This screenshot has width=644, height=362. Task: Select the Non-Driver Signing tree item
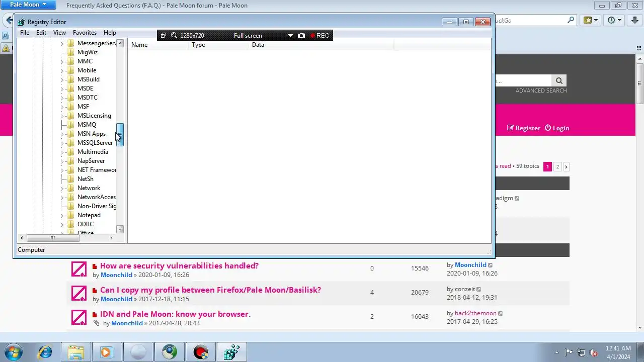point(97,206)
